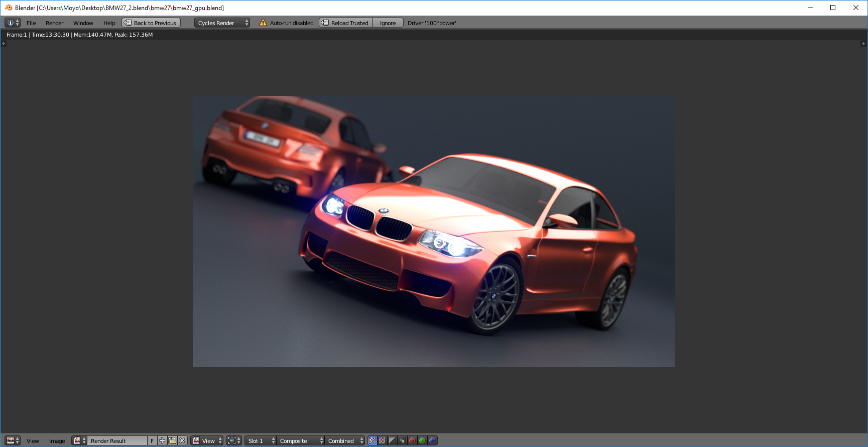Toggle Color channel display
The image size is (868, 447).
tap(382, 440)
